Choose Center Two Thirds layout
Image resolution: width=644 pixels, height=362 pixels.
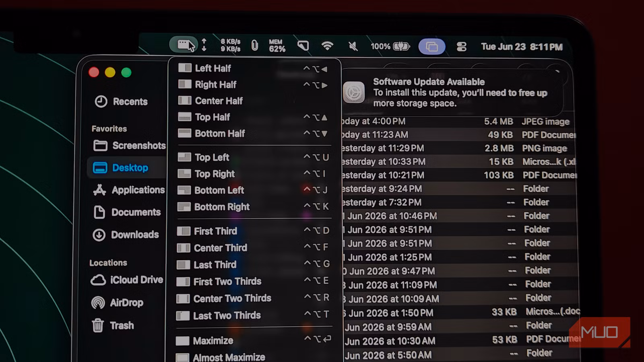coord(254,298)
